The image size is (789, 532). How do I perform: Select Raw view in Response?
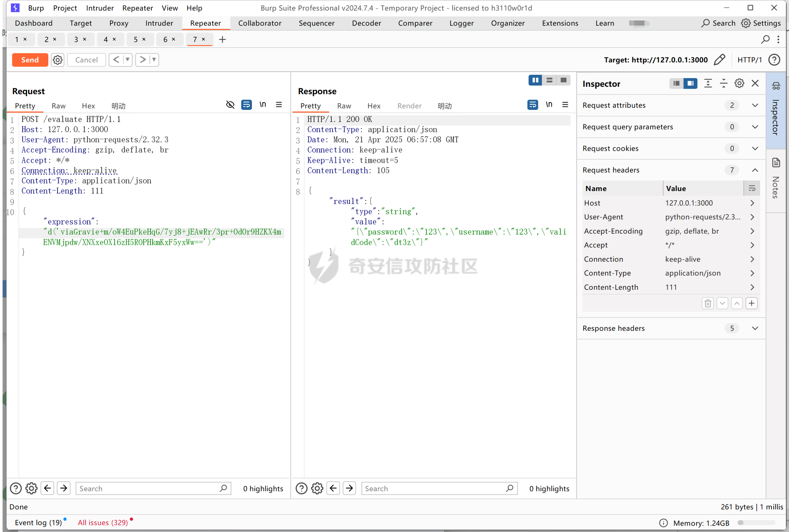coord(344,106)
